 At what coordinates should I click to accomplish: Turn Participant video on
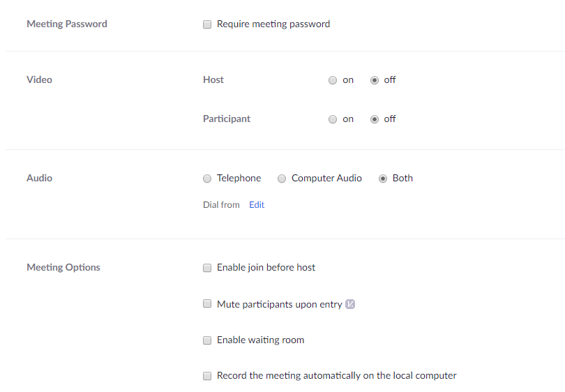coord(333,119)
